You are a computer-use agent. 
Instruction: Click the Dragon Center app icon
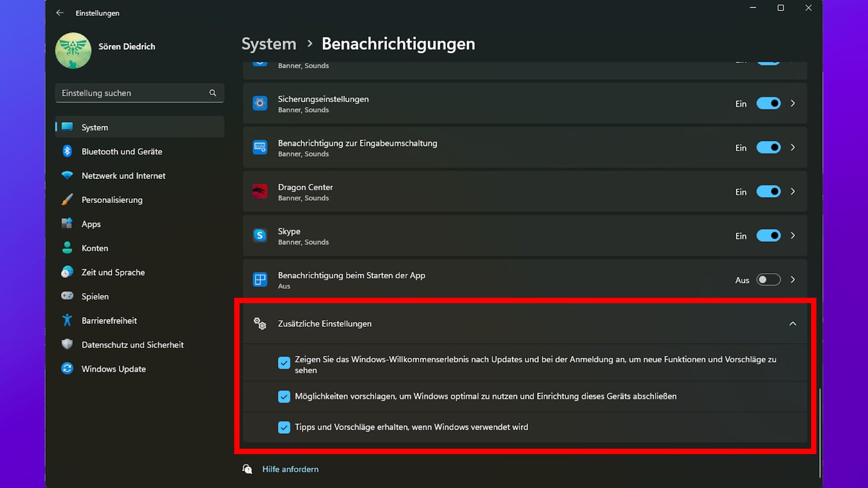coord(260,192)
